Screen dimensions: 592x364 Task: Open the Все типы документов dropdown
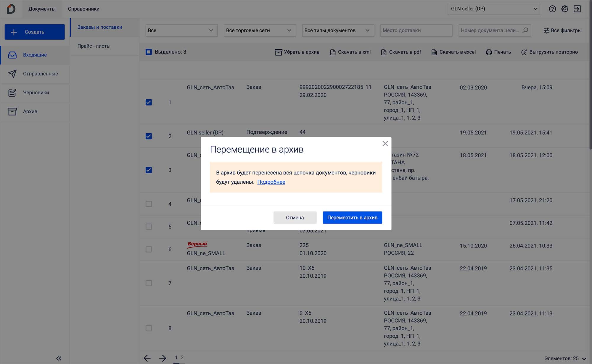click(x=338, y=30)
